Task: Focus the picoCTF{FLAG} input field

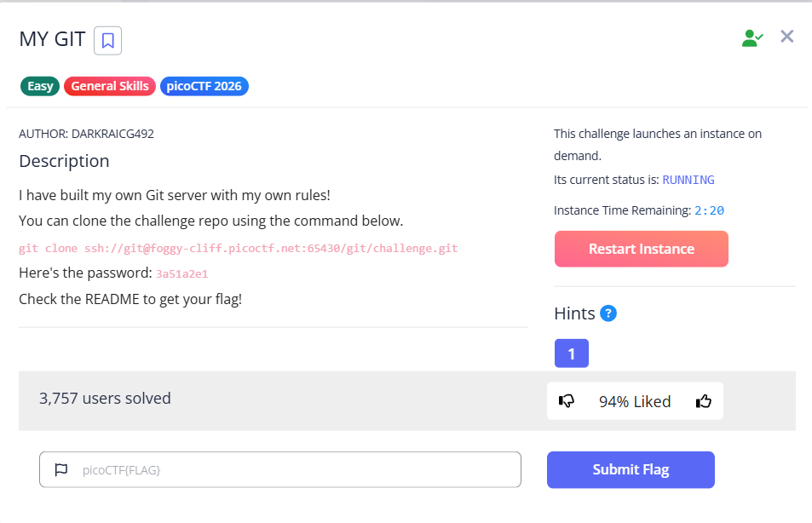Action: coord(280,469)
